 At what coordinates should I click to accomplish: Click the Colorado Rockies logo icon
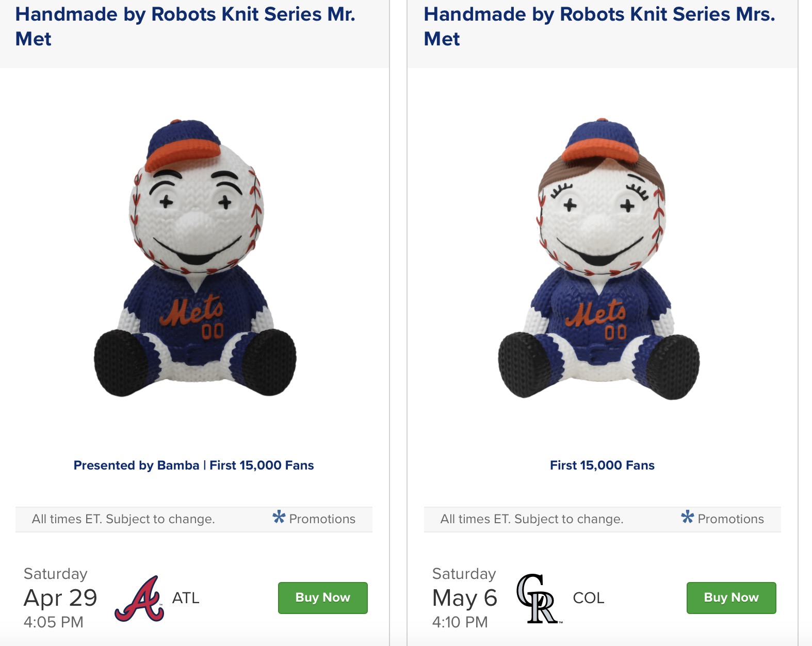pos(538,599)
